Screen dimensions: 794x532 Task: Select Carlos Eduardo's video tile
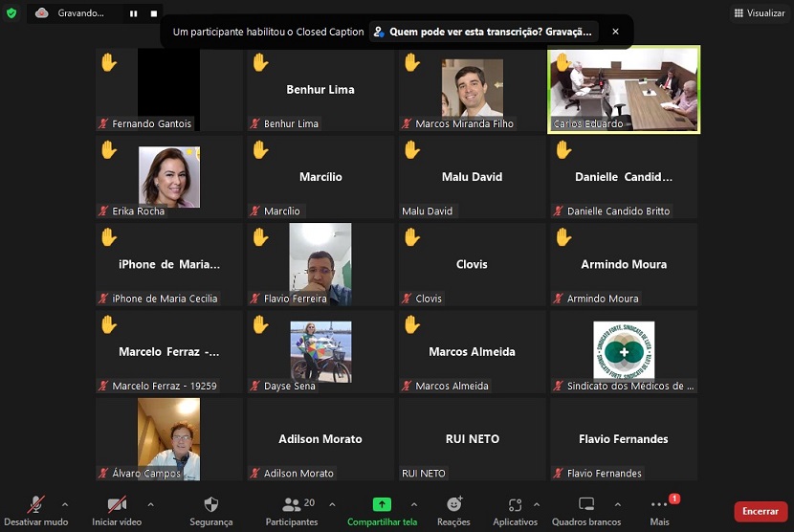click(624, 89)
